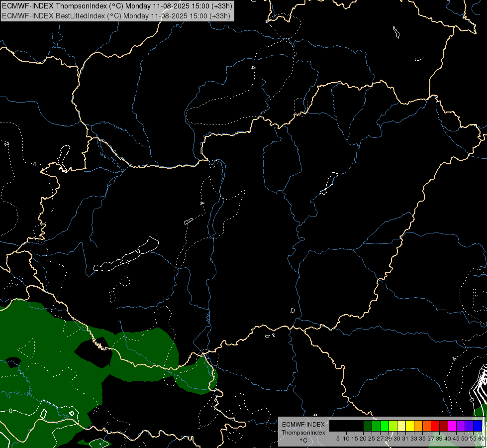Choose the orange 33-35 legend swatch
Image resolution: width=487 pixels, height=448 pixels.
(419, 426)
